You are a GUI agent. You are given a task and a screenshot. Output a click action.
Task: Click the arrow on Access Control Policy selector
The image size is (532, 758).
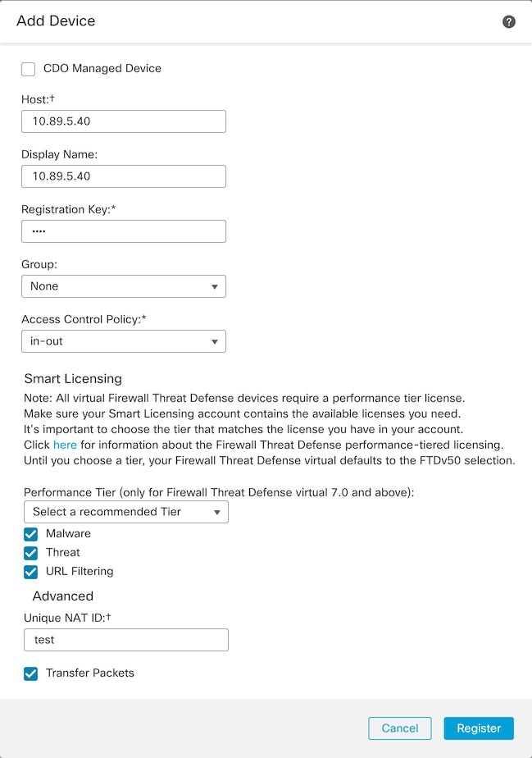tap(215, 340)
